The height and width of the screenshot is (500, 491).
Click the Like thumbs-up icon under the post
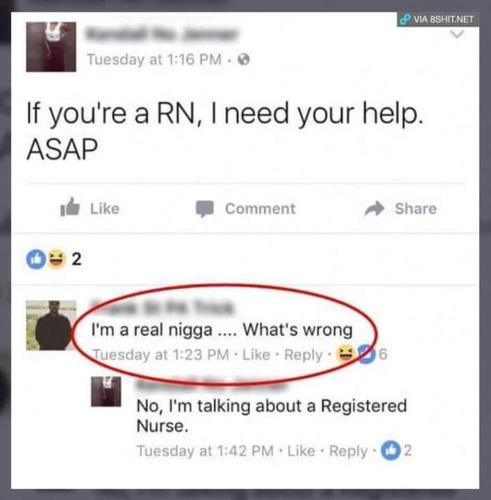pos(70,207)
